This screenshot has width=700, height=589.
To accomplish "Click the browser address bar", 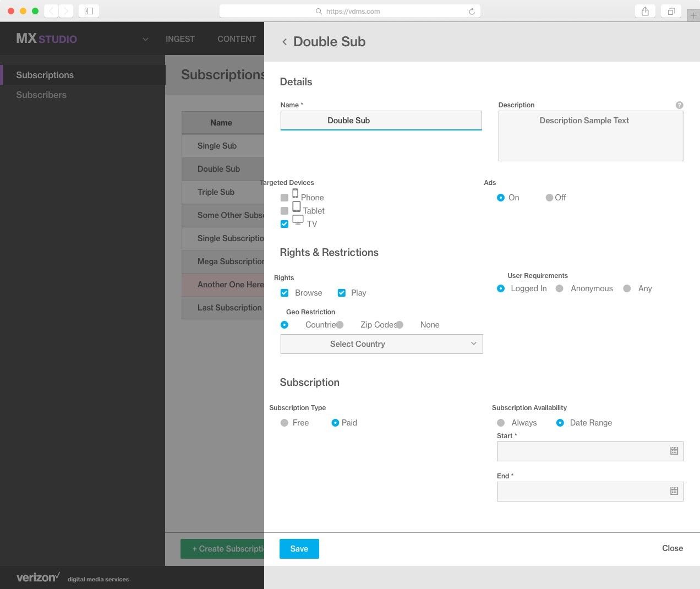I will point(349,11).
